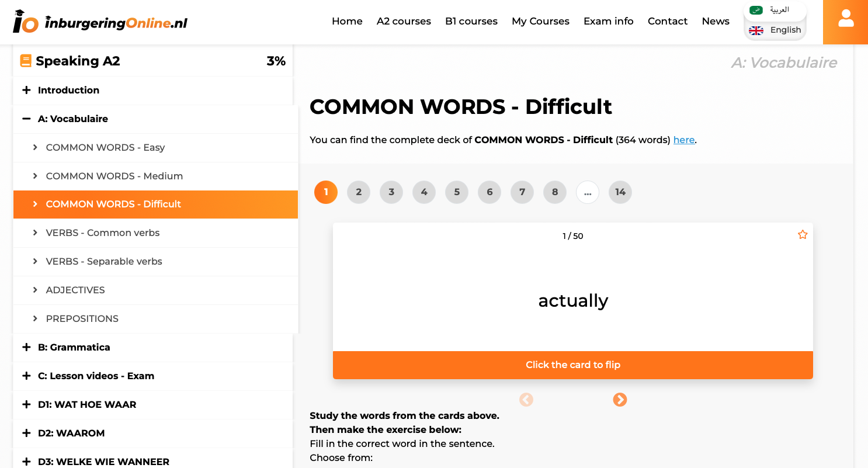Select VERBS - Separable verbs lesson
This screenshot has width=868, height=468.
tap(104, 261)
